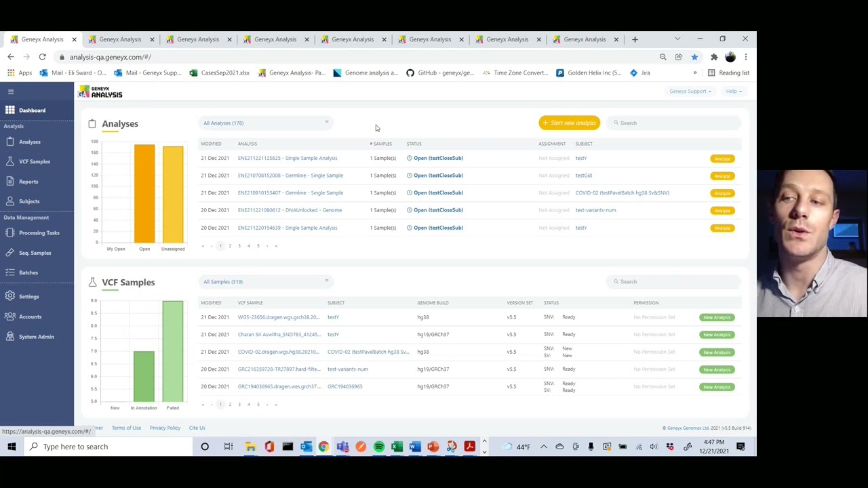The height and width of the screenshot is (488, 868).
Task: Open the Geneyx Support user dropdown
Action: point(690,91)
